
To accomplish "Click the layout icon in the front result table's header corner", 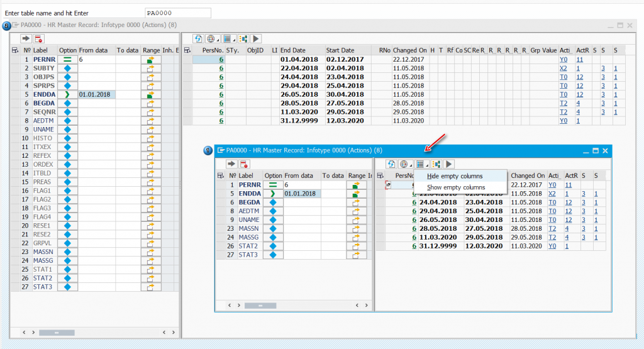I will (x=380, y=175).
